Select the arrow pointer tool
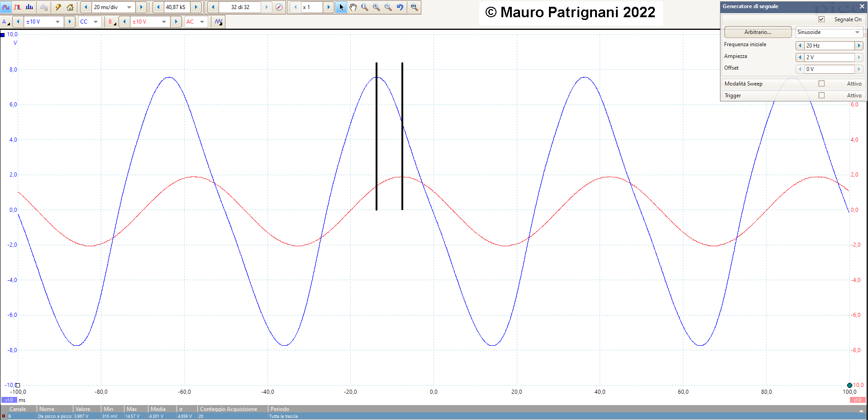 341,7
